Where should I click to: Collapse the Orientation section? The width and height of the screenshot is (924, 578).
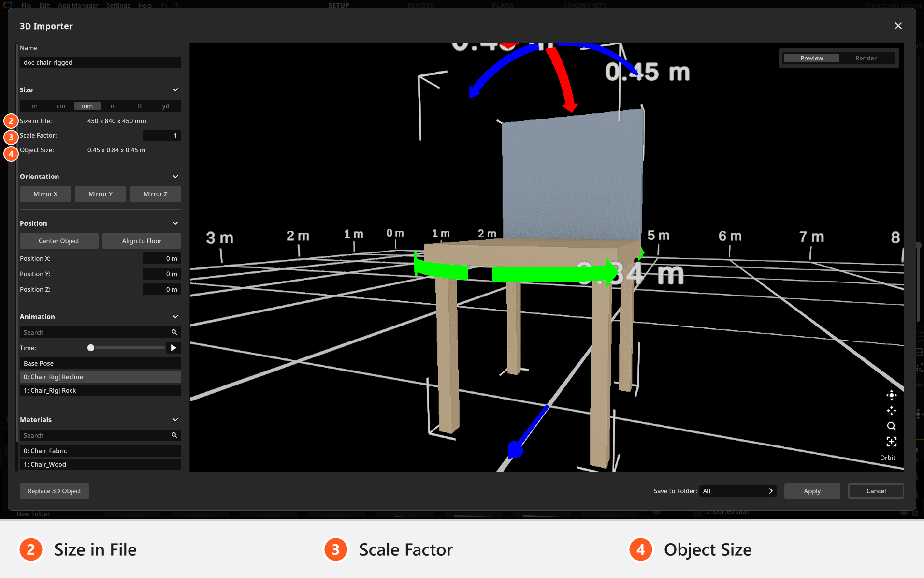[175, 177]
